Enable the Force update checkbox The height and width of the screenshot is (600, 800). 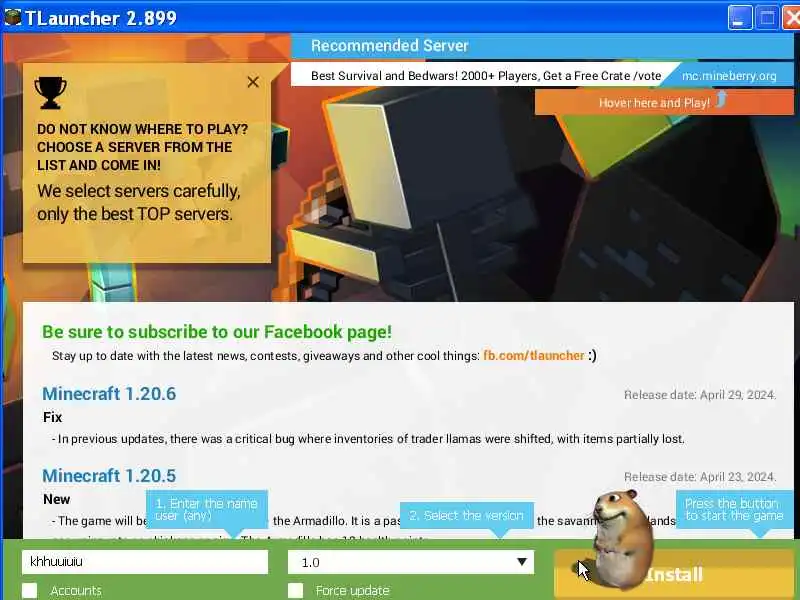(295, 591)
